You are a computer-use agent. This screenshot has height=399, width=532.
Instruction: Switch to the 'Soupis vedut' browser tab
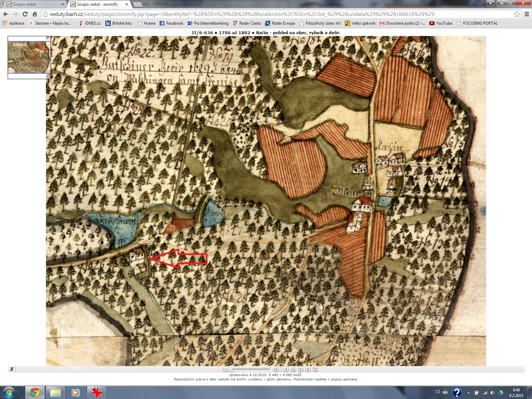pyautogui.click(x=33, y=4)
